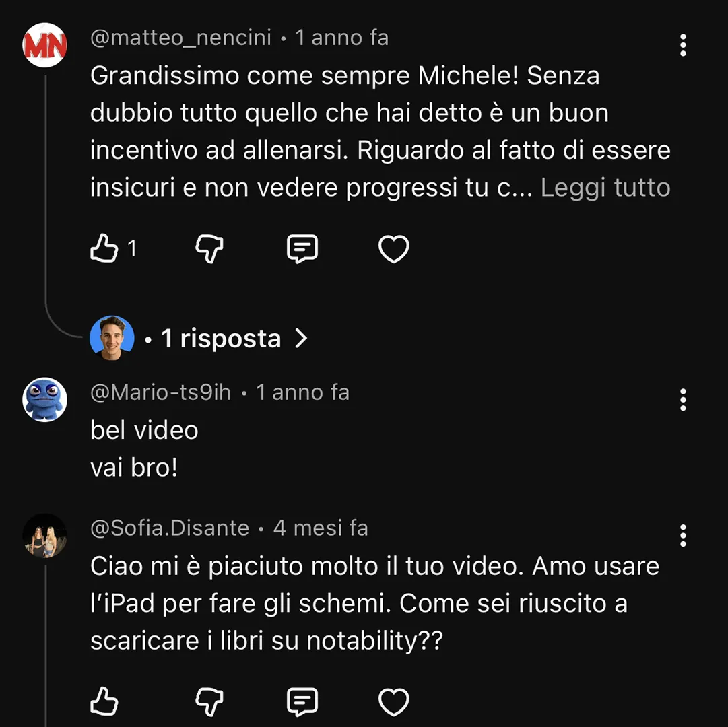Open options menu for Mario-ts9ih's comment
The height and width of the screenshot is (727, 728).
point(682,399)
